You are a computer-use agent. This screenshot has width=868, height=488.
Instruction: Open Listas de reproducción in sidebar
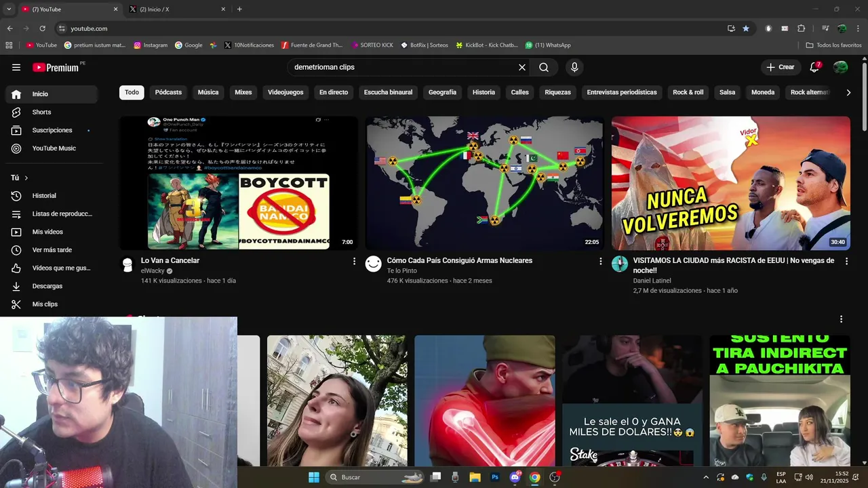(52, 213)
